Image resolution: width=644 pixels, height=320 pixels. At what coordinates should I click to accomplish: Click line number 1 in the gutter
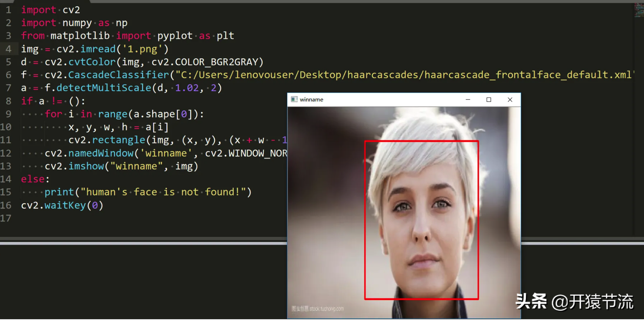(9, 10)
